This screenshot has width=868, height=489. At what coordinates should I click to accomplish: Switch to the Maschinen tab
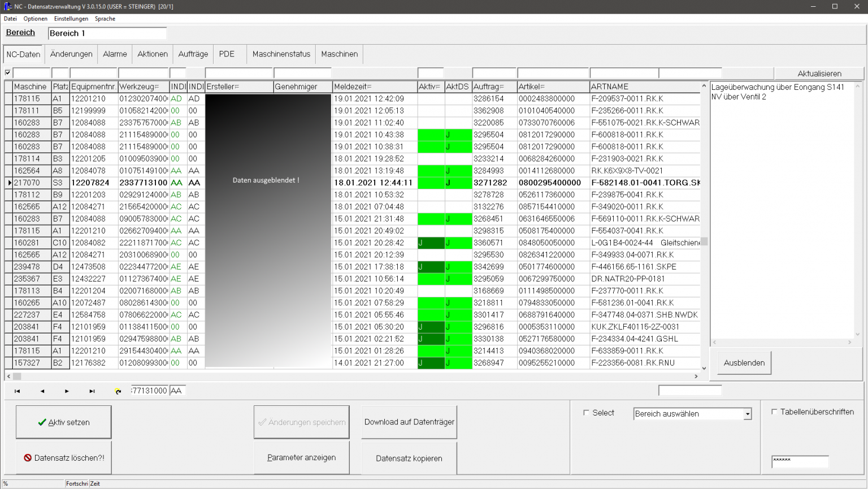(340, 54)
